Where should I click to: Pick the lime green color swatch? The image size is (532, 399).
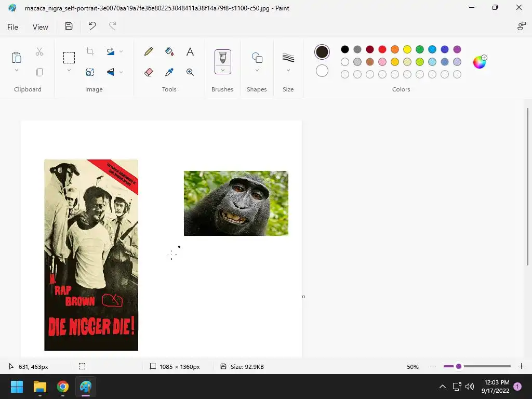click(420, 62)
